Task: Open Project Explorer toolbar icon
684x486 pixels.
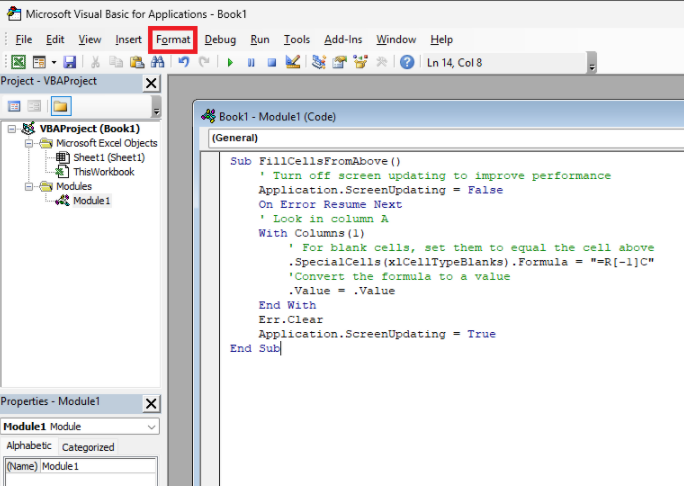Action: 319,62
